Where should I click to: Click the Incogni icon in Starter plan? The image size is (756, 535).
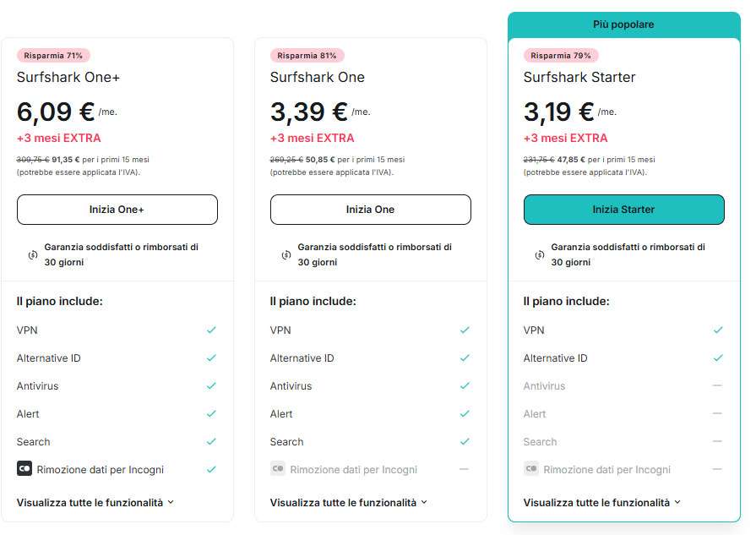(530, 468)
